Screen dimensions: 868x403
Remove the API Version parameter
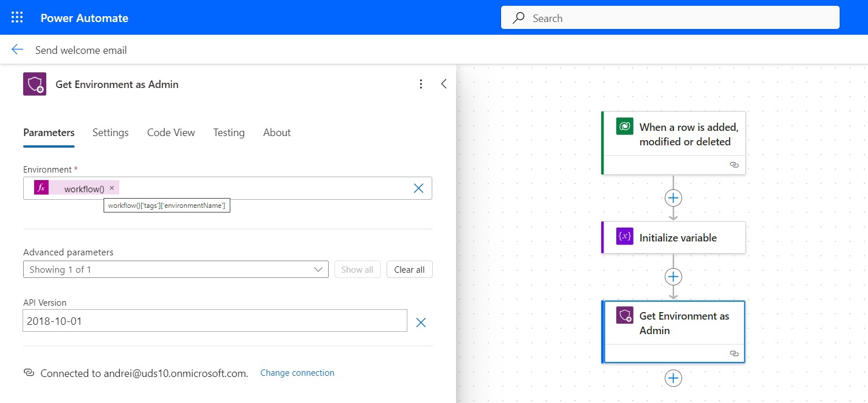421,323
